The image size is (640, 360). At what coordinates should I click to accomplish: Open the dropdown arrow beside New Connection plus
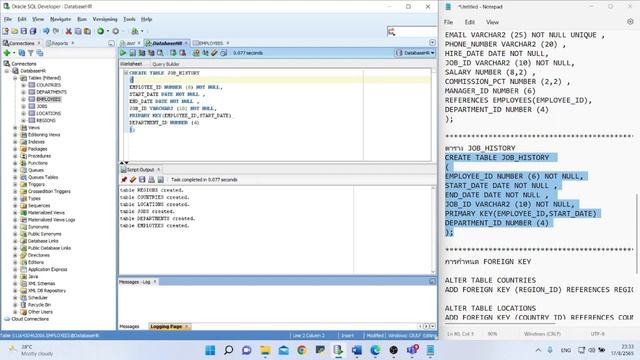pyautogui.click(x=13, y=53)
